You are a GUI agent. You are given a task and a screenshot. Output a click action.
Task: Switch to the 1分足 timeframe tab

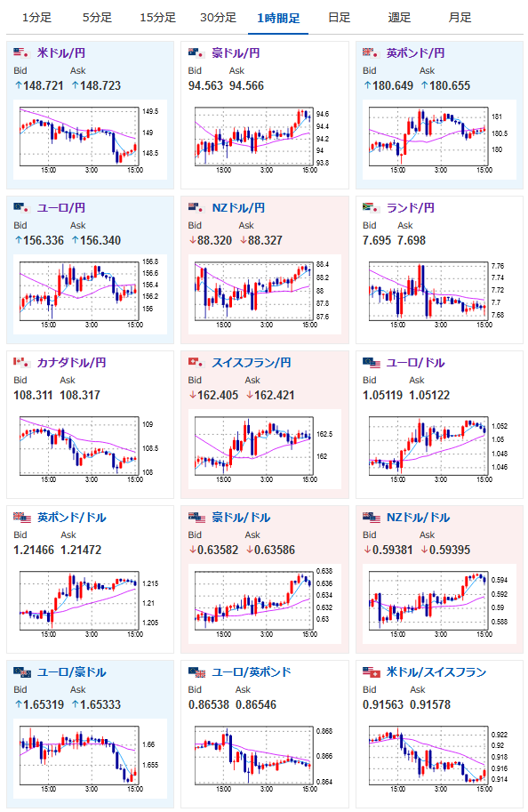pyautogui.click(x=36, y=18)
